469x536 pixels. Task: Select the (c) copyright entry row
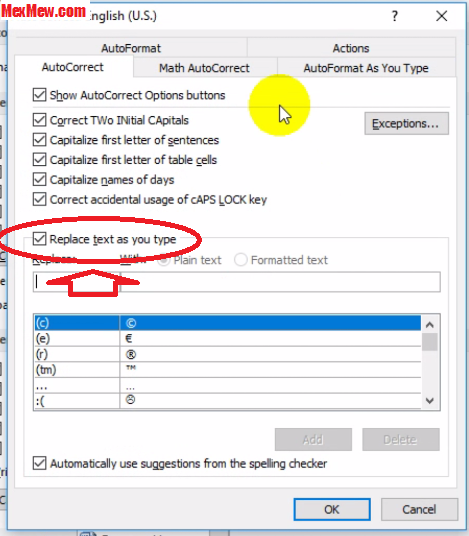227,323
